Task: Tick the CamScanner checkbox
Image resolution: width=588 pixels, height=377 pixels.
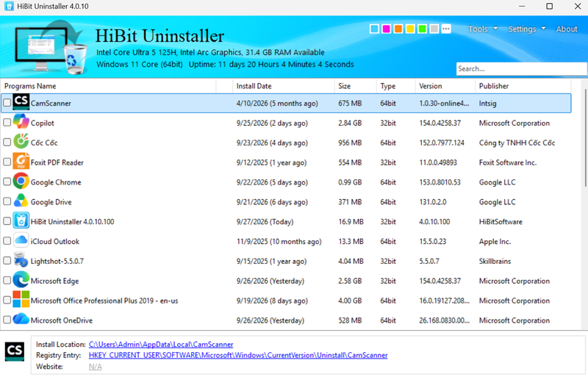Action: pyautogui.click(x=7, y=102)
